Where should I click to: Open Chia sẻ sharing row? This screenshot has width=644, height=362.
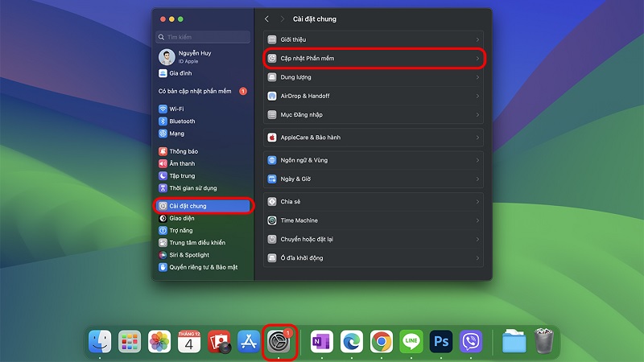click(374, 202)
